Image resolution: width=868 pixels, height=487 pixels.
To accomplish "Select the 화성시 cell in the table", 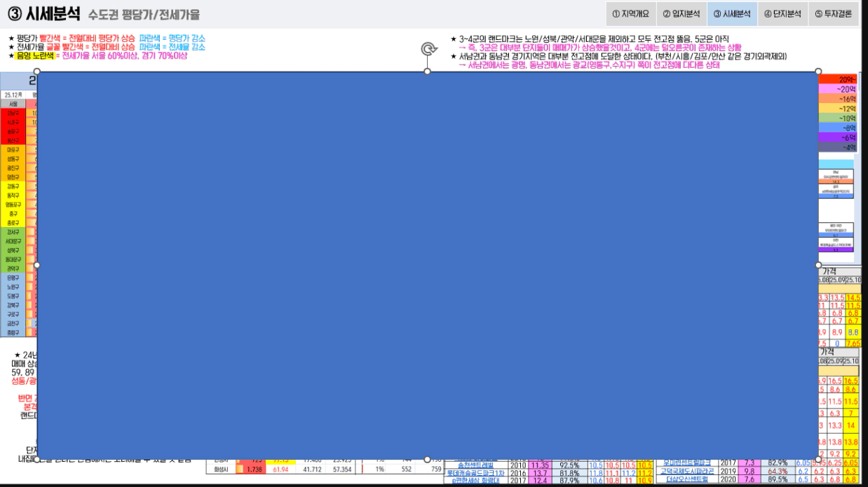I will pos(220,469).
